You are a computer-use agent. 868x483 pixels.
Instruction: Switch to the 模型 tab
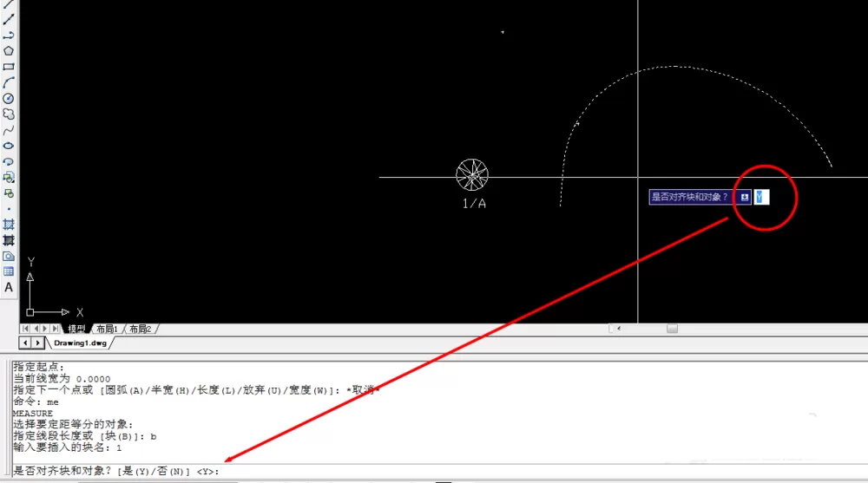[76, 330]
